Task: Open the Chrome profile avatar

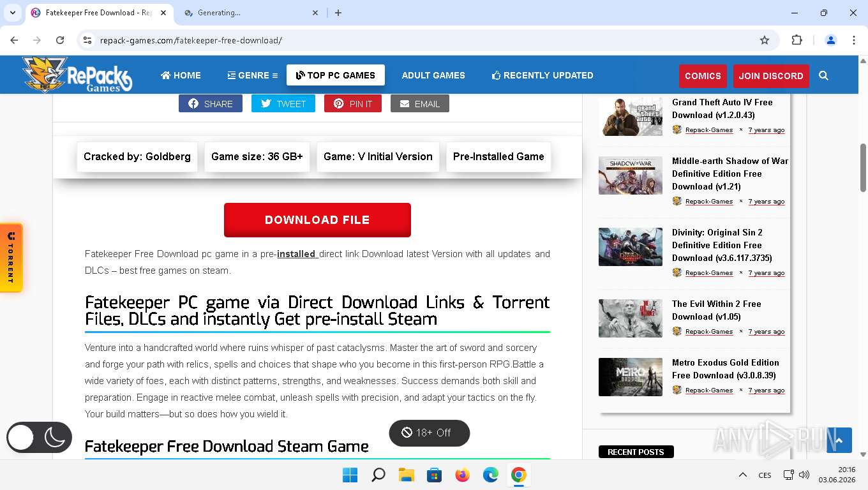Action: coord(831,40)
